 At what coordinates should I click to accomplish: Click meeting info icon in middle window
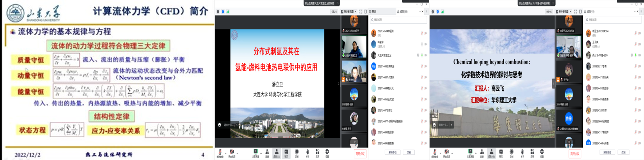click(218, 12)
